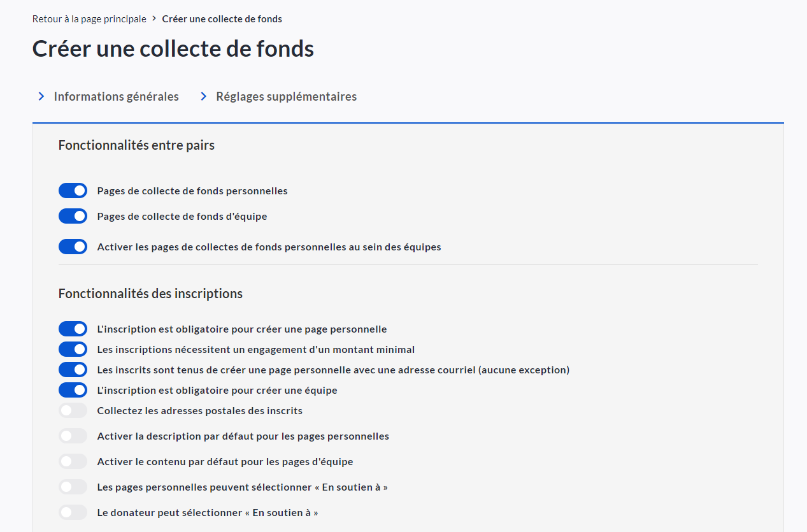Toggle minimum amount commitment requirement
The height and width of the screenshot is (532, 807).
(x=73, y=349)
